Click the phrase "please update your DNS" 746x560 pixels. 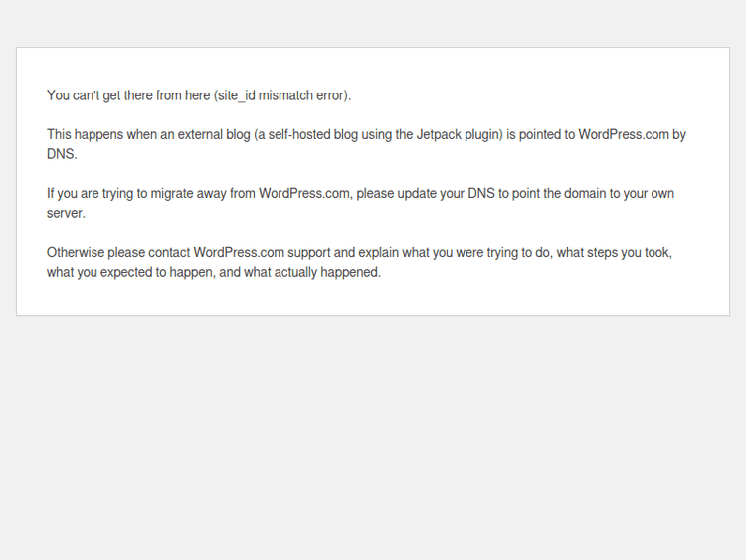coord(424,193)
